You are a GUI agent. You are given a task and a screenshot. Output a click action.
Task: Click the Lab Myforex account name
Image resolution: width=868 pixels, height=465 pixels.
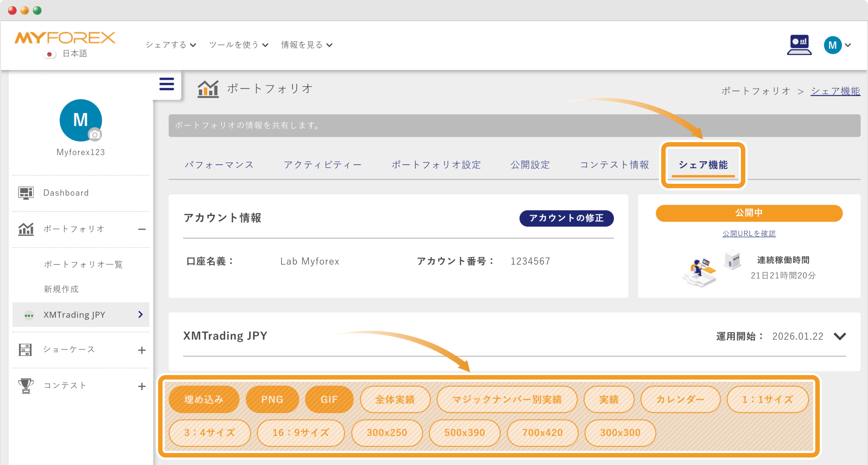(x=310, y=261)
